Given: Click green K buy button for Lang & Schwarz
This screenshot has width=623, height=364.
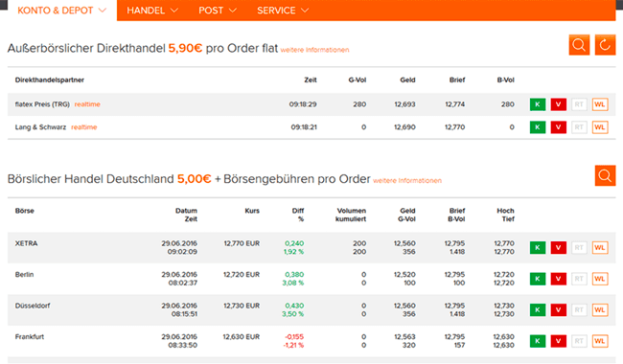Looking at the screenshot, I should (538, 127).
